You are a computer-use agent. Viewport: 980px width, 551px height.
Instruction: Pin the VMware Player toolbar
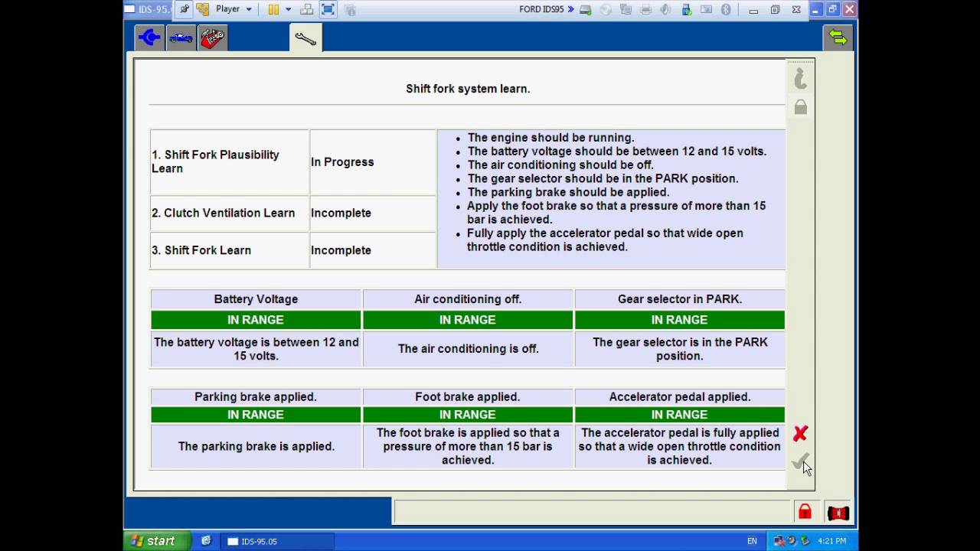tap(184, 9)
